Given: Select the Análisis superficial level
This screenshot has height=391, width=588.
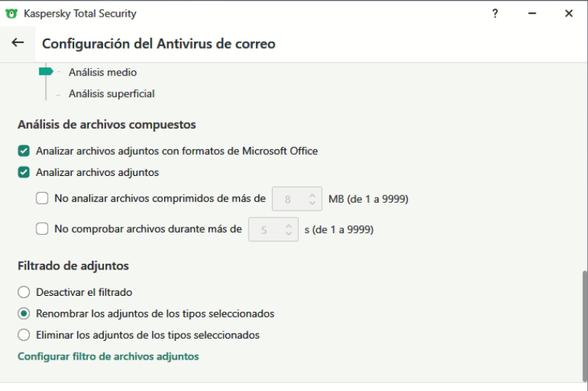Looking at the screenshot, I should click(x=111, y=93).
